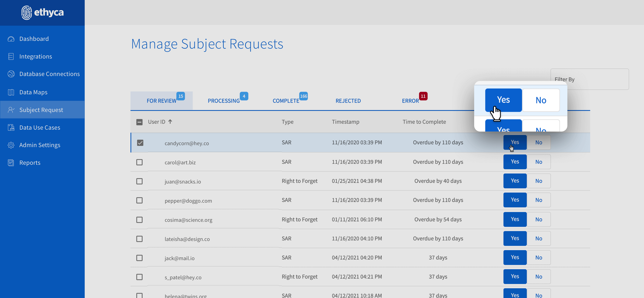Click the Data Maps book icon
This screenshot has width=644, height=298.
point(11,92)
